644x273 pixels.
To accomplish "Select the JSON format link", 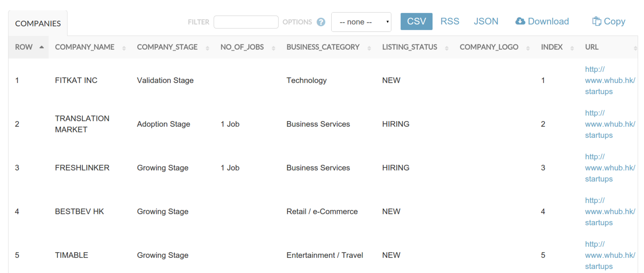I will pyautogui.click(x=486, y=21).
